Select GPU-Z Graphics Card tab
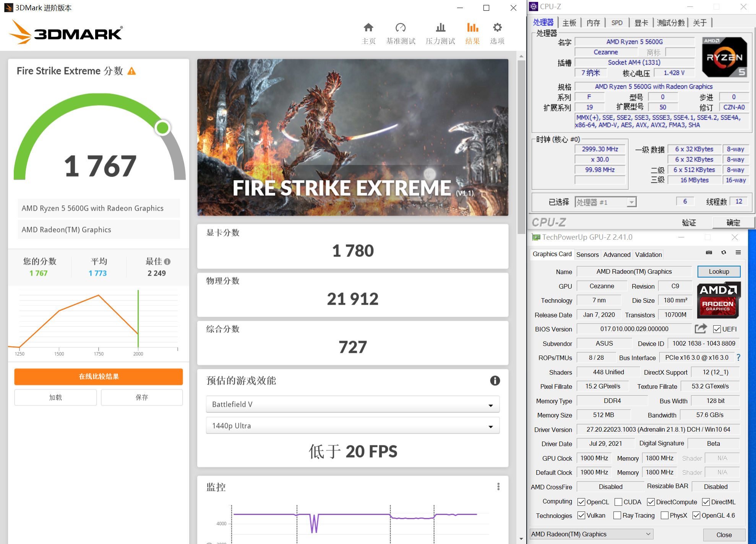Screen dimensions: 756x544 (552, 254)
